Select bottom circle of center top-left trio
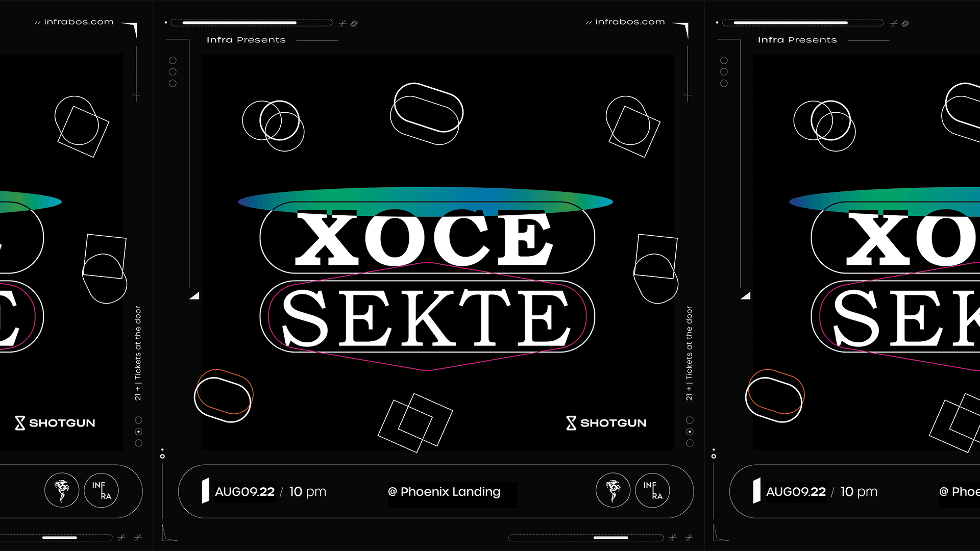This screenshot has height=551, width=980. click(x=173, y=83)
